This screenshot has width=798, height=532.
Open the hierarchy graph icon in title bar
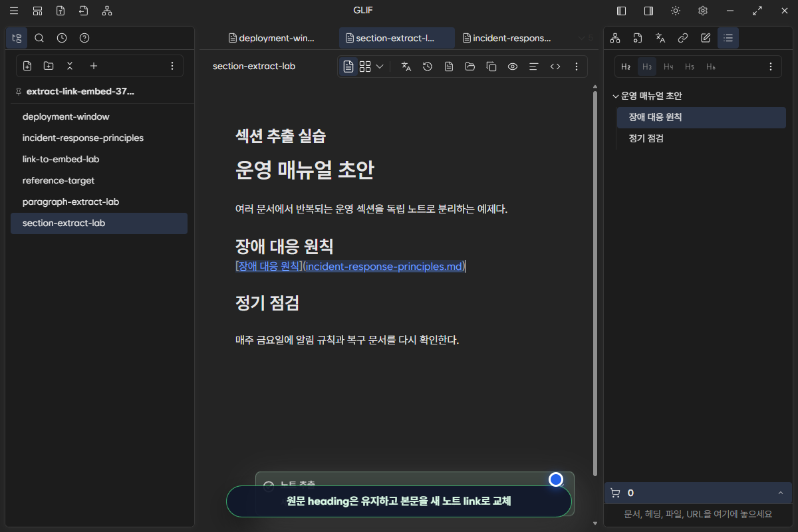pos(107,11)
